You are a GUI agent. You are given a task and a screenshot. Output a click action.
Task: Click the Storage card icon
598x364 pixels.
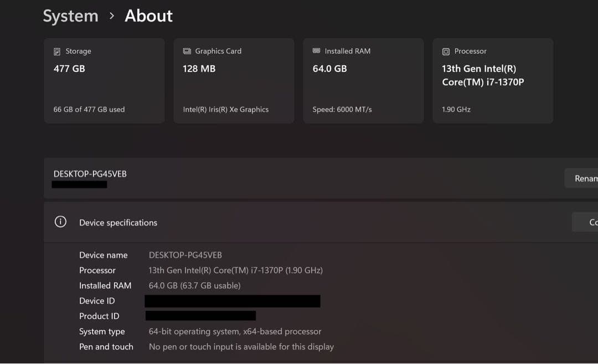click(57, 51)
